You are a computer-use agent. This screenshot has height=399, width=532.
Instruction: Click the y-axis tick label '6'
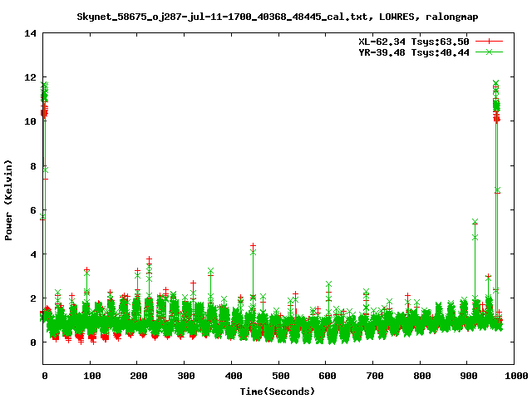point(33,210)
